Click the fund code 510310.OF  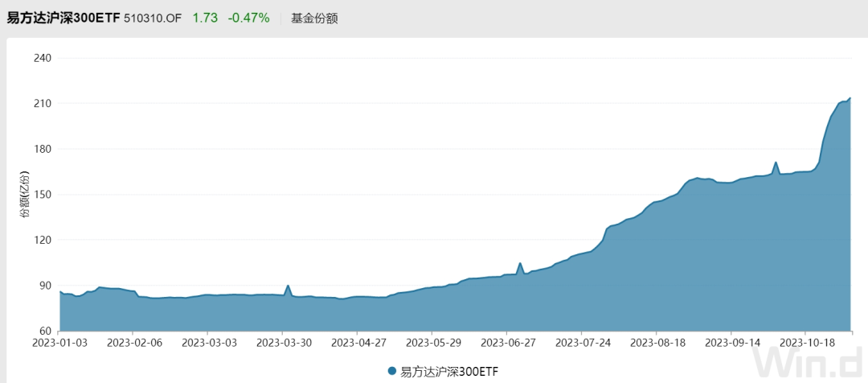[x=153, y=19]
